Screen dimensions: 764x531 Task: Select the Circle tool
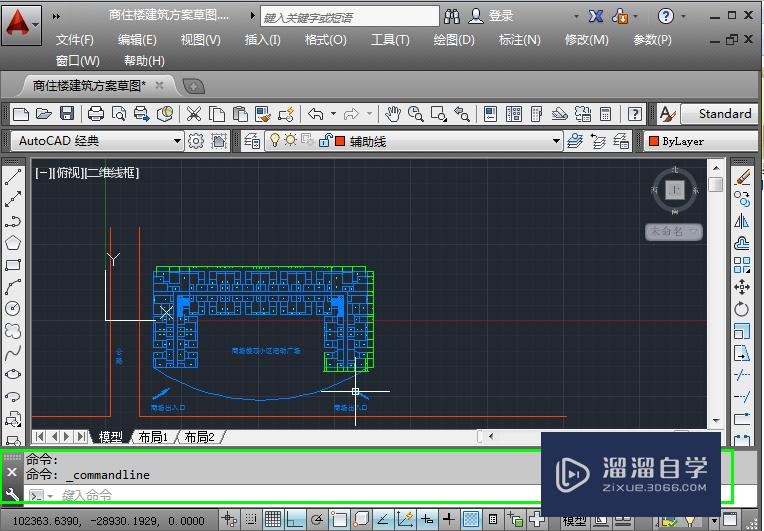[x=13, y=308]
